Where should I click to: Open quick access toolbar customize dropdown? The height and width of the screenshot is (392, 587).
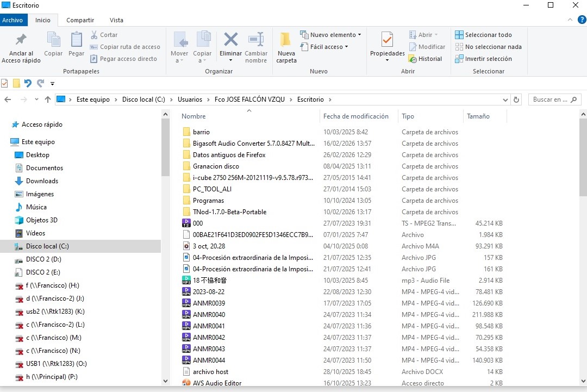(52, 84)
